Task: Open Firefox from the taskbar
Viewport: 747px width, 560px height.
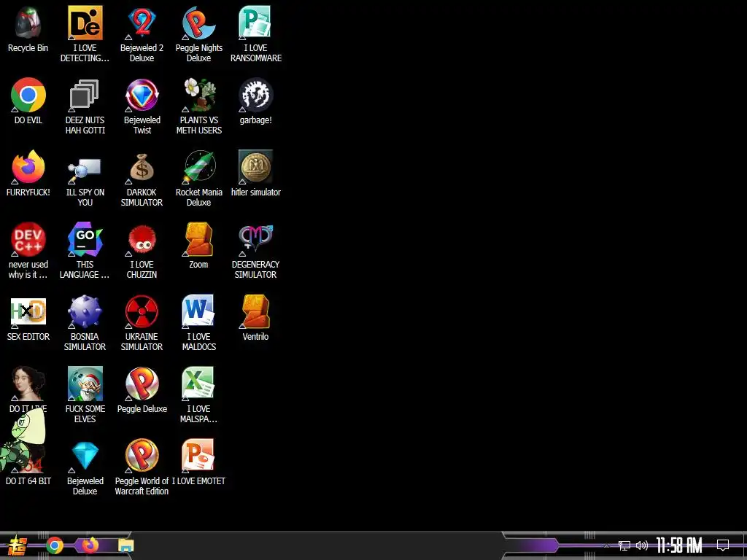Action: pyautogui.click(x=90, y=545)
